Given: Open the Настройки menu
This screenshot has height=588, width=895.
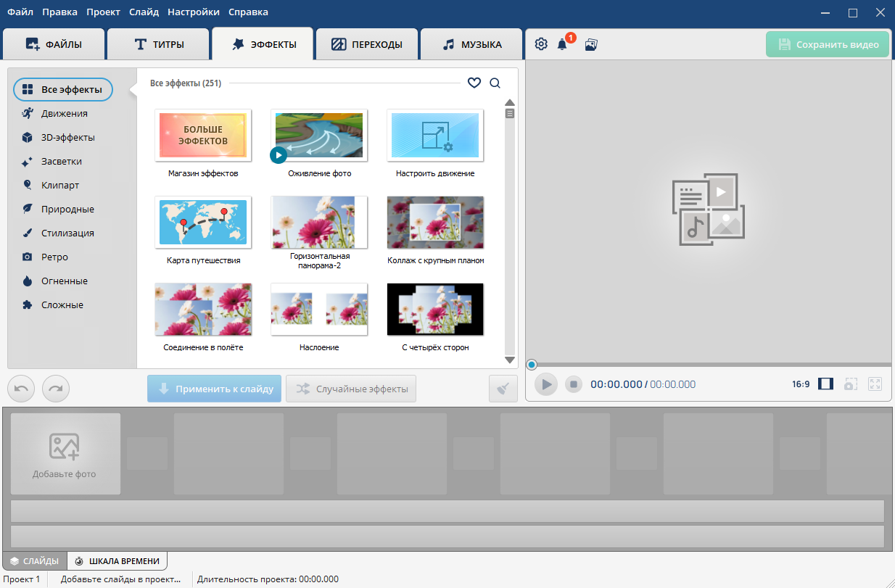Looking at the screenshot, I should coord(194,12).
